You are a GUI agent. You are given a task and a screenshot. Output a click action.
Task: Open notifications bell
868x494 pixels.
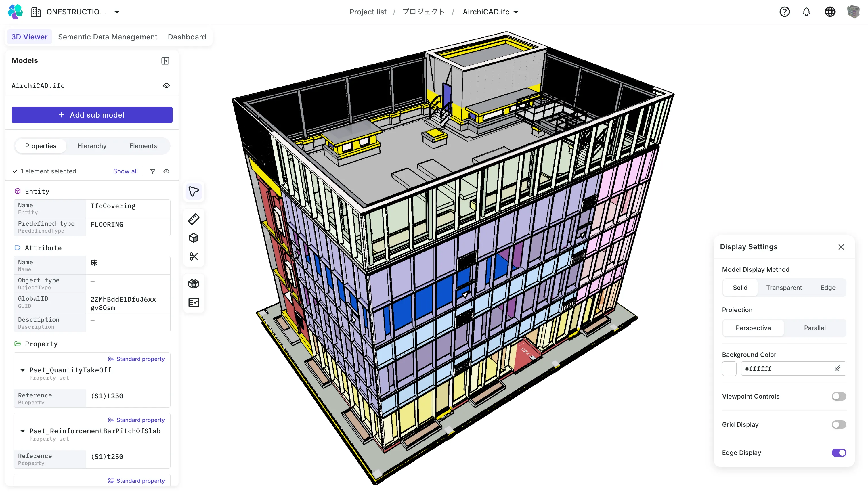806,12
